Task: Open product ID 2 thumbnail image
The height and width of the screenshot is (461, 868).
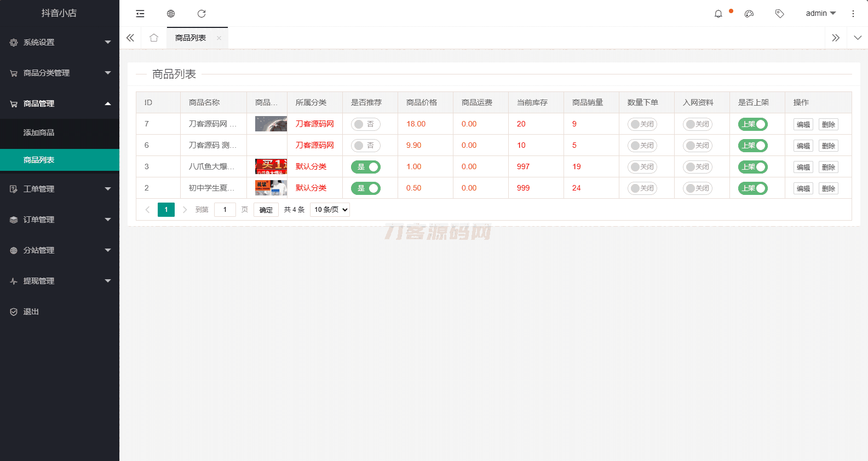Action: [271, 188]
